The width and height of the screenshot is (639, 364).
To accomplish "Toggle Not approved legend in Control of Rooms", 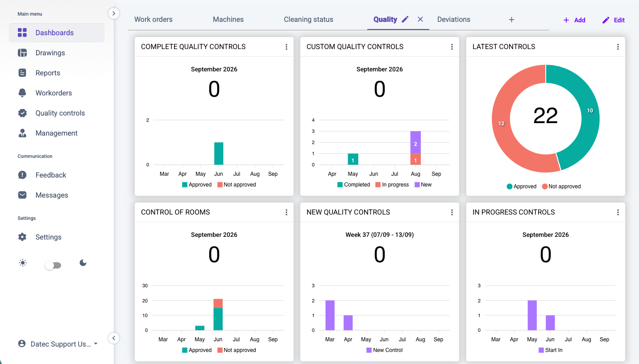I will point(237,350).
